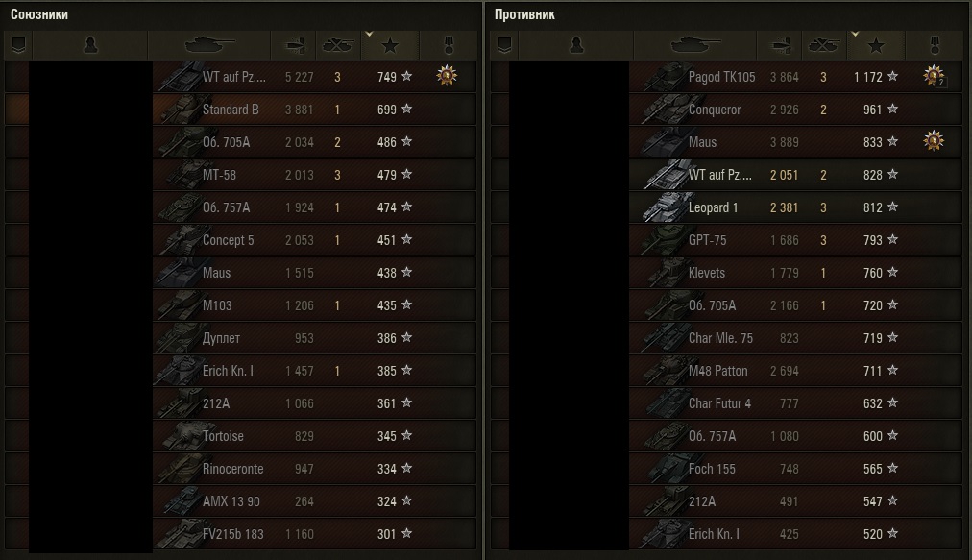Screen dimensions: 972x560
Task: Sort enemies by damage dealt icon
Action: point(780,45)
